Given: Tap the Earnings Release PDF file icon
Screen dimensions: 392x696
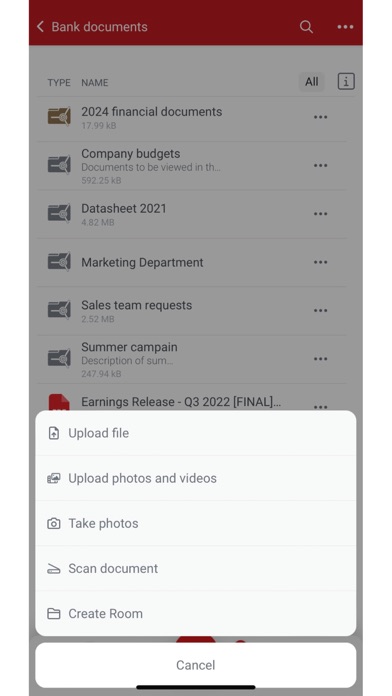Looking at the screenshot, I should 59,402.
